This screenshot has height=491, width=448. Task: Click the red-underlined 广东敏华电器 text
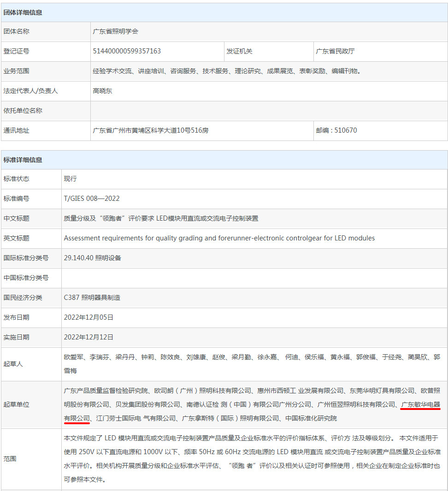pos(420,404)
